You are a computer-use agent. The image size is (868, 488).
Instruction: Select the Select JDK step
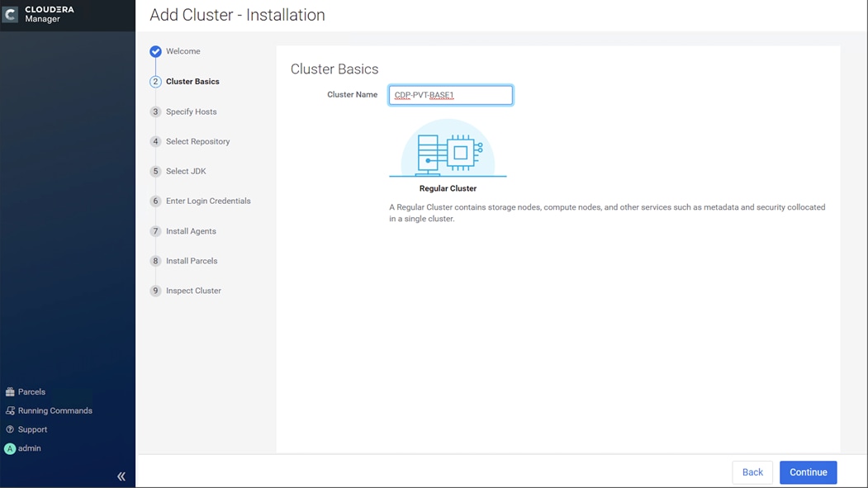(x=186, y=172)
